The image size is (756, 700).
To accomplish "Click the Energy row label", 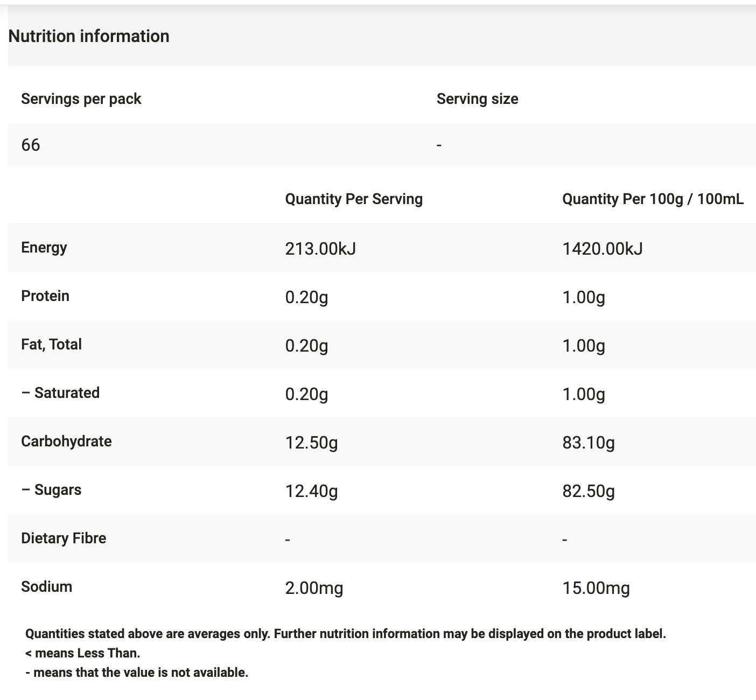I will click(44, 248).
